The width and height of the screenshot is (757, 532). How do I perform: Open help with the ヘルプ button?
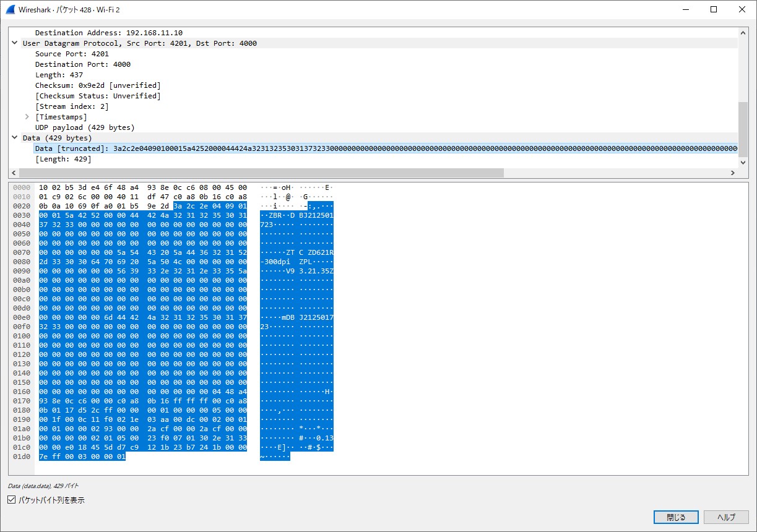click(x=726, y=517)
